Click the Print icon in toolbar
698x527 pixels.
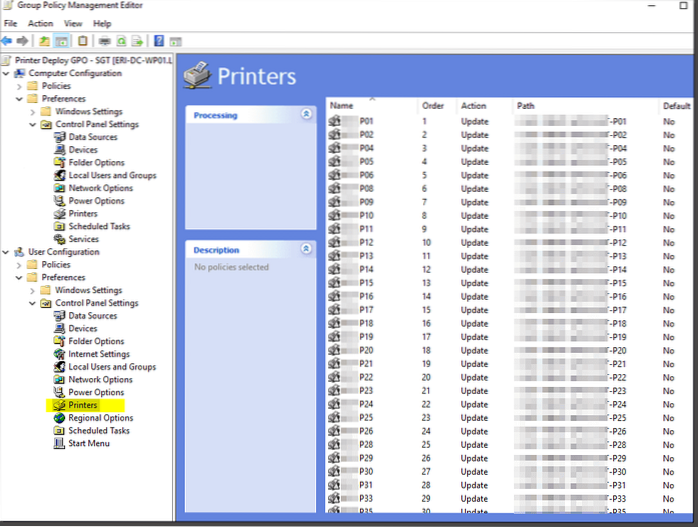[x=104, y=41]
